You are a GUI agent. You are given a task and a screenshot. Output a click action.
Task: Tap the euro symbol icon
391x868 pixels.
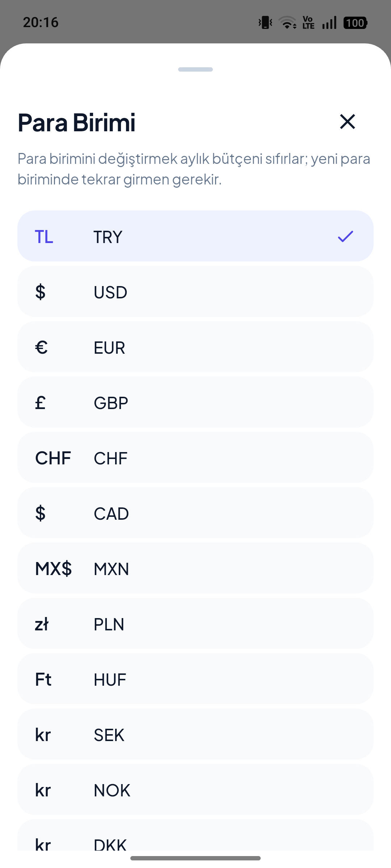point(41,347)
